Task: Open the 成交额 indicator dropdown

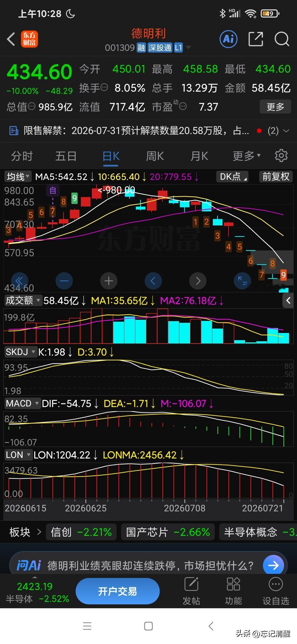Action: pyautogui.click(x=23, y=300)
